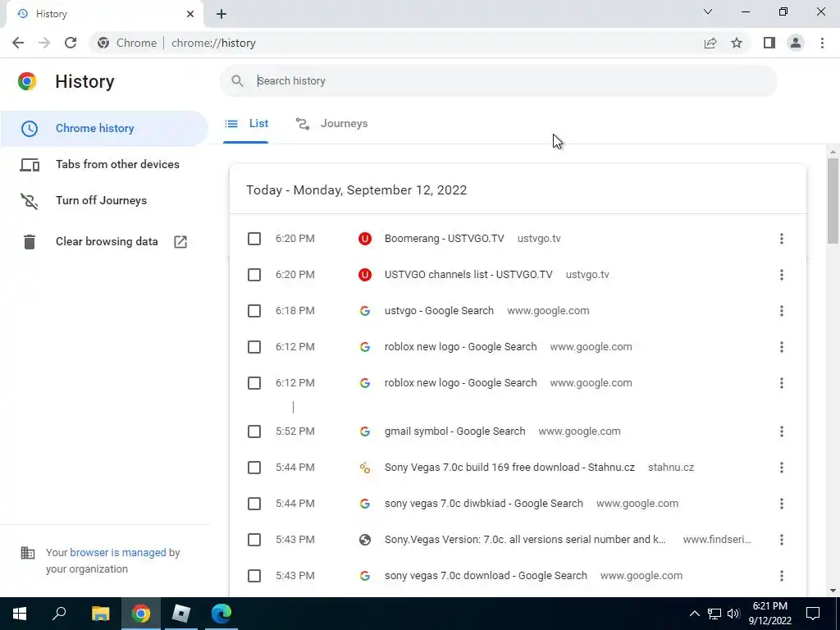Click the Chrome taskbar icon
Screen dimensions: 840x630
141,614
